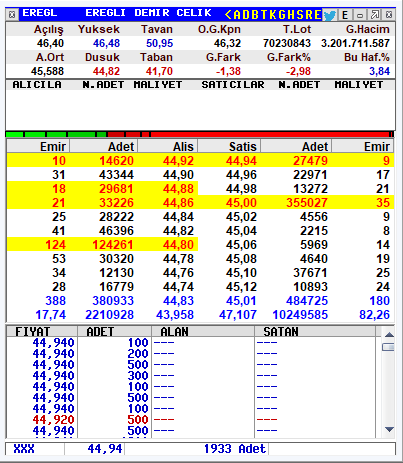This screenshot has width=403, height=463.
Task: Select the 44,92 best bid price
Action: (178, 161)
